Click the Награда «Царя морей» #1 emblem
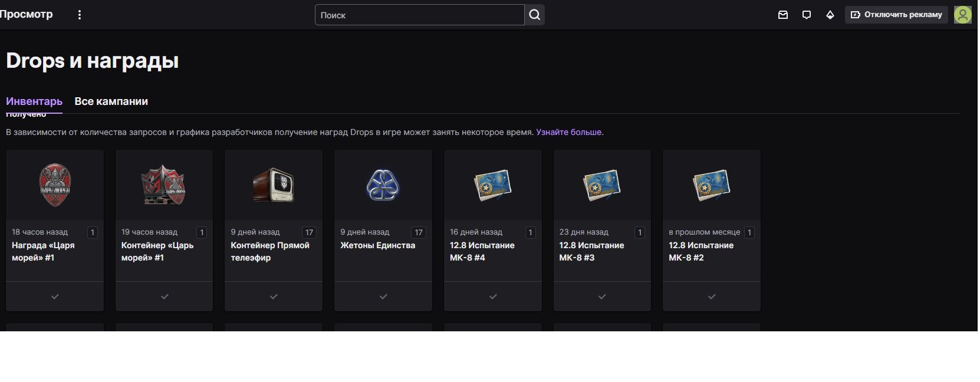 (55, 185)
